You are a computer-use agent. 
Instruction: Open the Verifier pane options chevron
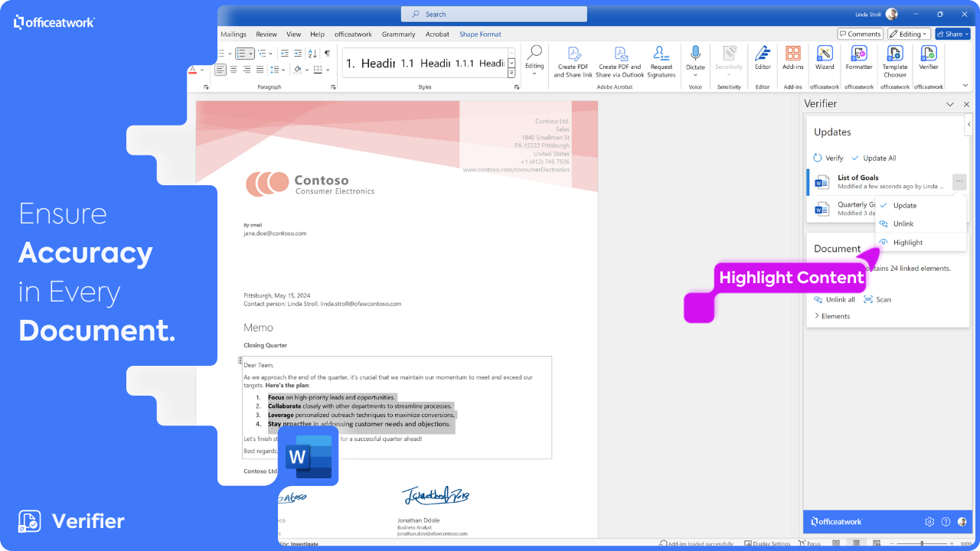click(950, 104)
